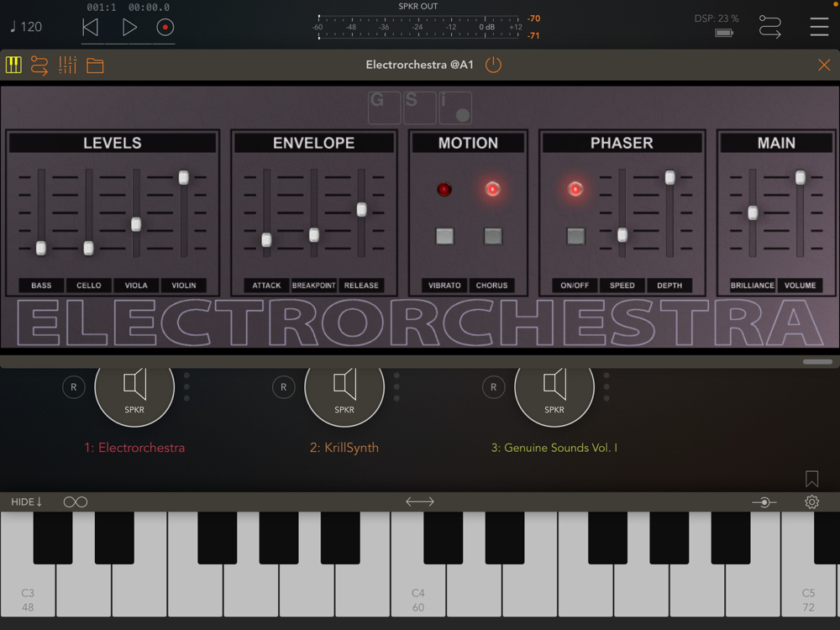Click the 001:1 position counter
840x630 pixels.
pos(102,8)
